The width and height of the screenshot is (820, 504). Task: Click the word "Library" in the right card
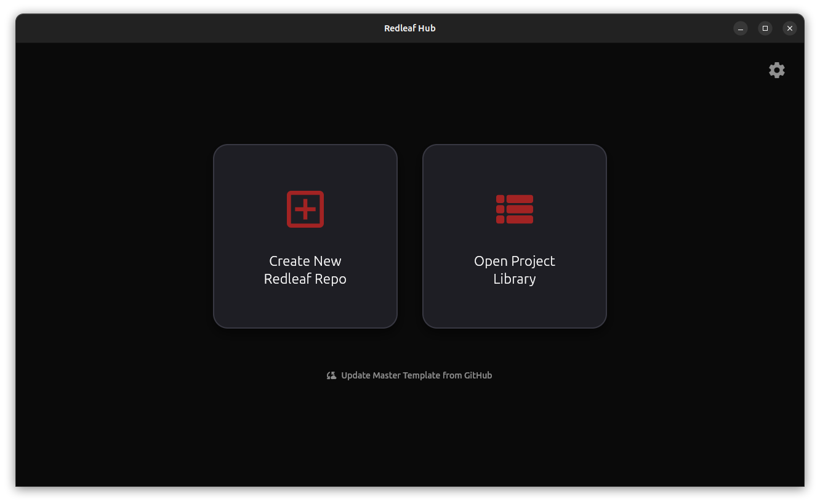515,279
